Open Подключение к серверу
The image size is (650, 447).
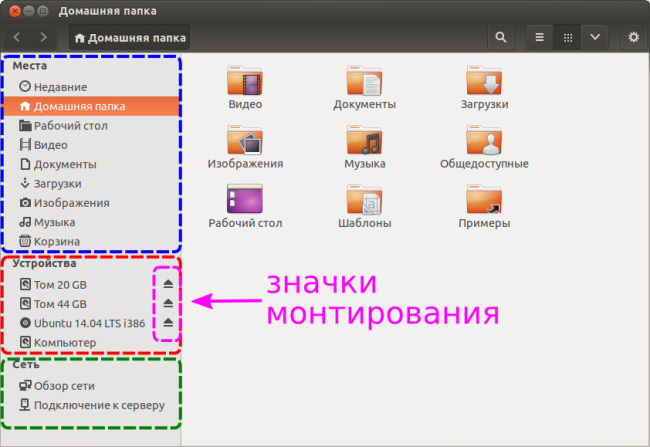pyautogui.click(x=91, y=405)
